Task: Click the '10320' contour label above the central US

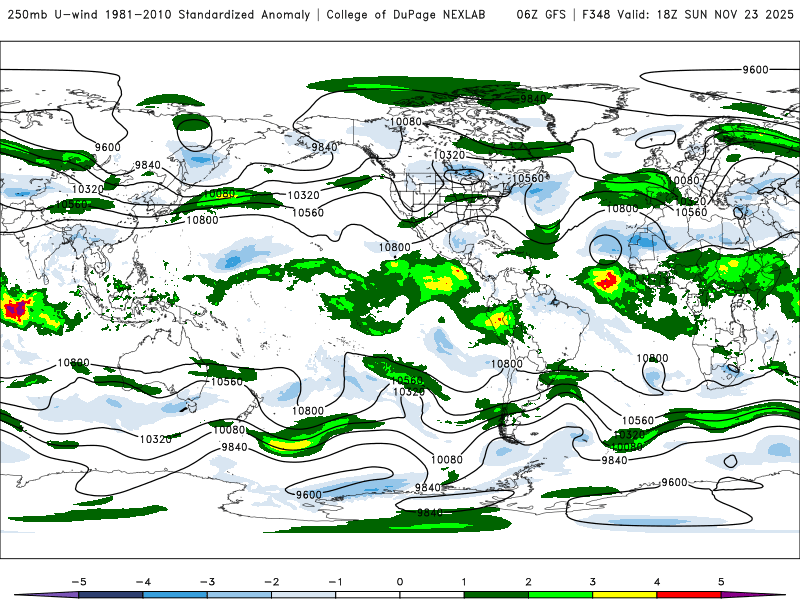Action: pyautogui.click(x=449, y=155)
